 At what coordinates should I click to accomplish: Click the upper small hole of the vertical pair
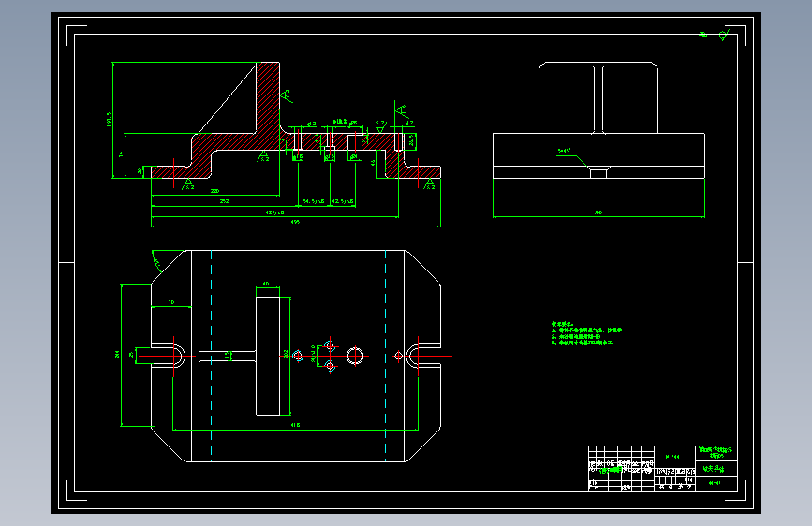[330, 346]
